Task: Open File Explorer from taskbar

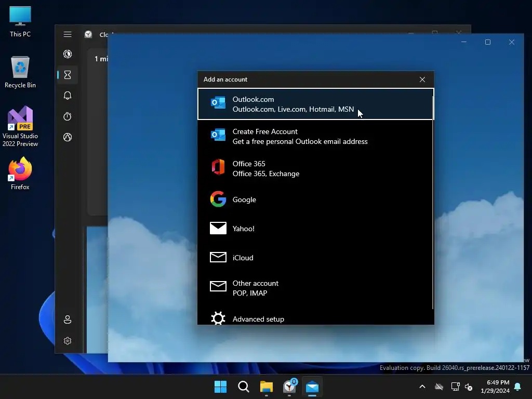Action: coord(267,387)
